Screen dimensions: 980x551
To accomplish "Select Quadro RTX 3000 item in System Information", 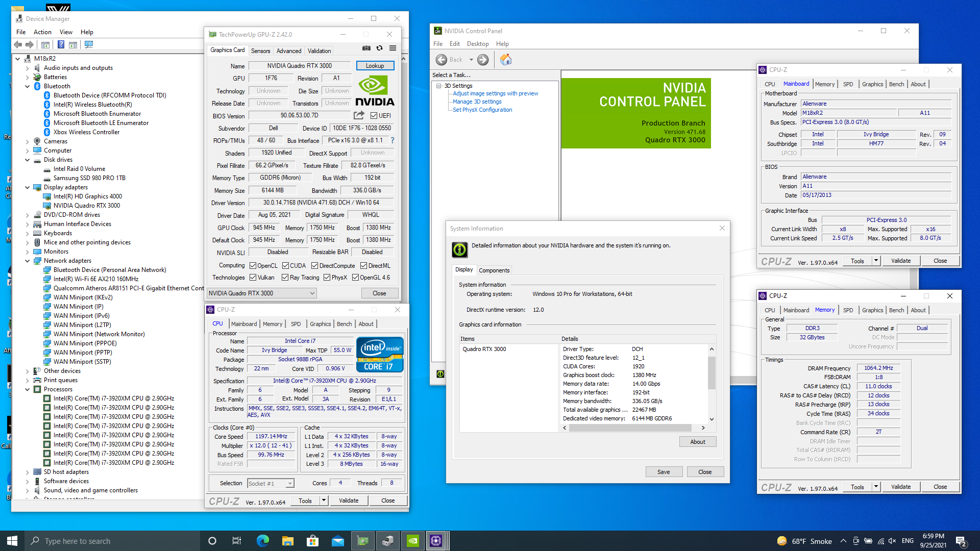I will pos(484,349).
